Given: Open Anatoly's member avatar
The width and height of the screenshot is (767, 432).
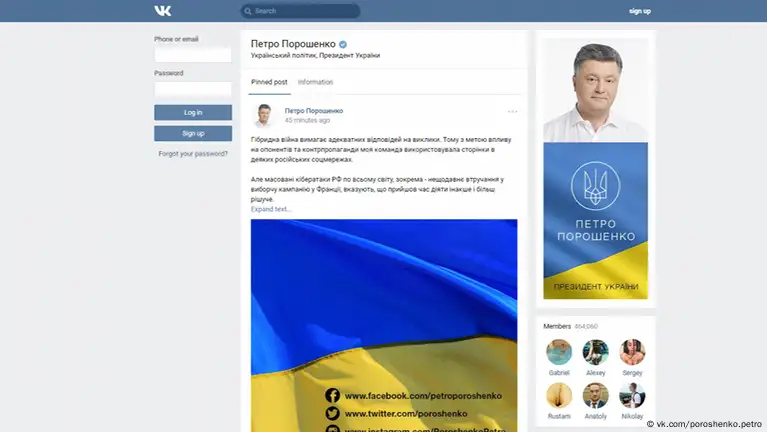Looking at the screenshot, I should pos(595,395).
